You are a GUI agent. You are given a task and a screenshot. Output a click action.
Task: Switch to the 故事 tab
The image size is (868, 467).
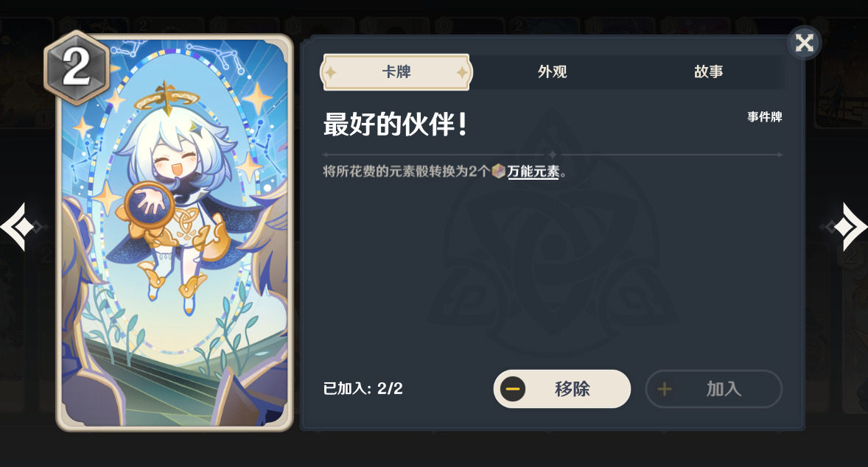pos(708,72)
